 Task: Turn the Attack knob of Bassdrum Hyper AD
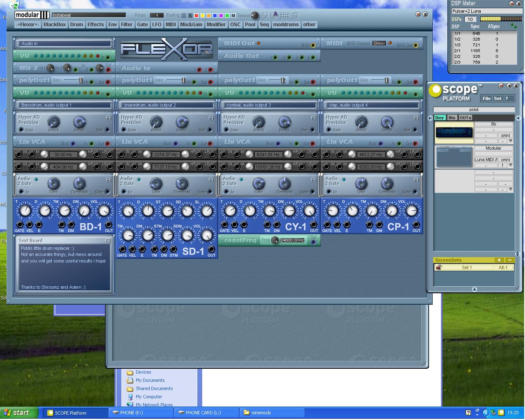pyautogui.click(x=53, y=122)
